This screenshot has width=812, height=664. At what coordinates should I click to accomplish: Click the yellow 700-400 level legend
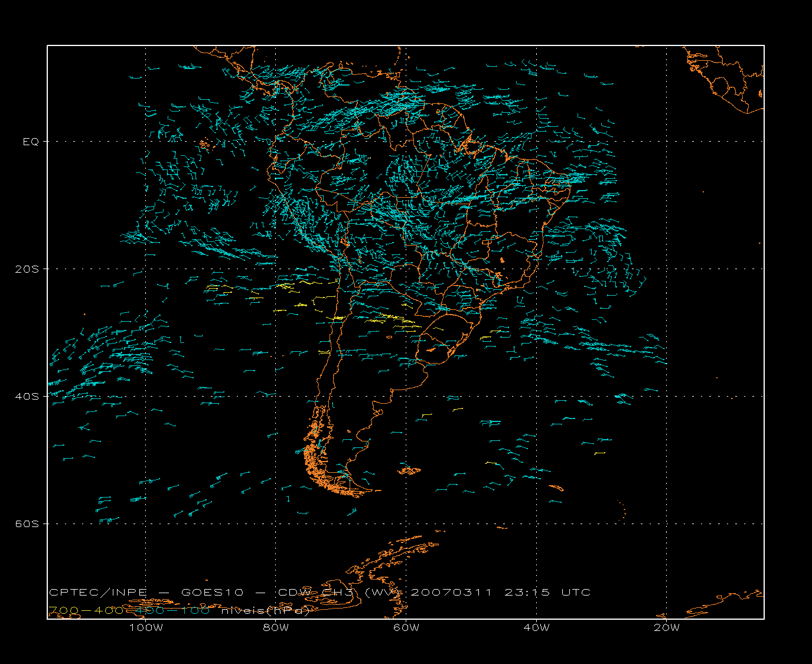click(x=86, y=611)
